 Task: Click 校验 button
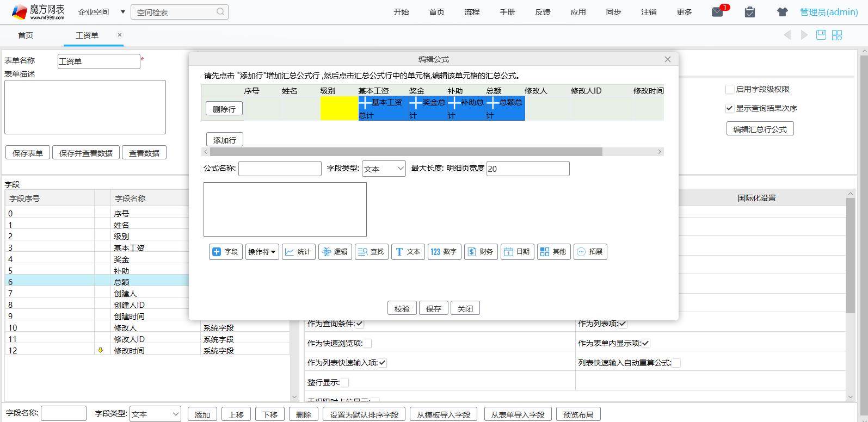pyautogui.click(x=402, y=308)
